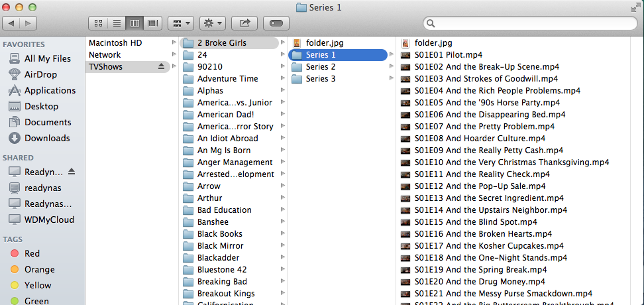Expand the Black Mirror folder arrow
This screenshot has width=644, height=305.
click(x=282, y=245)
